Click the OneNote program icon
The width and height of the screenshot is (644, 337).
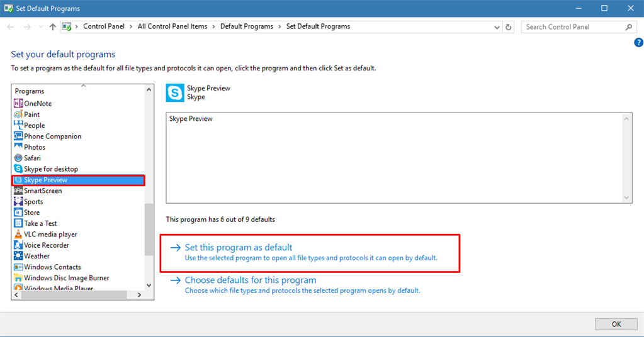[18, 103]
